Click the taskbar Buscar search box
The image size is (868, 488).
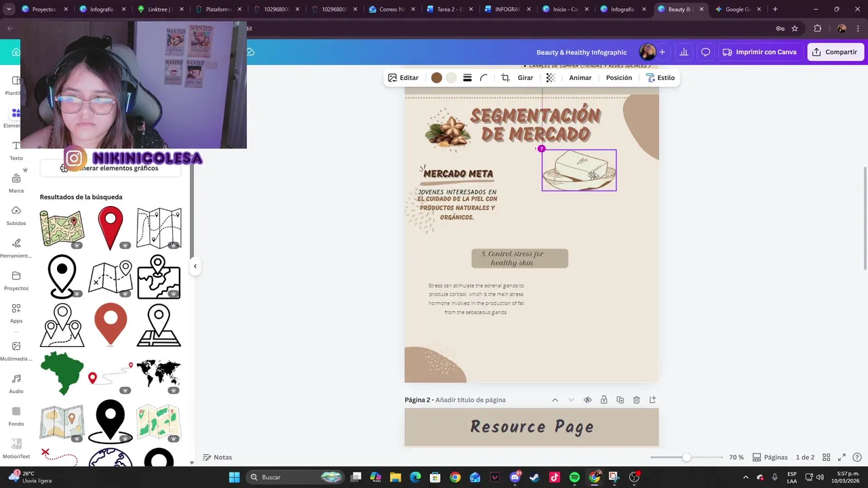[x=296, y=477]
